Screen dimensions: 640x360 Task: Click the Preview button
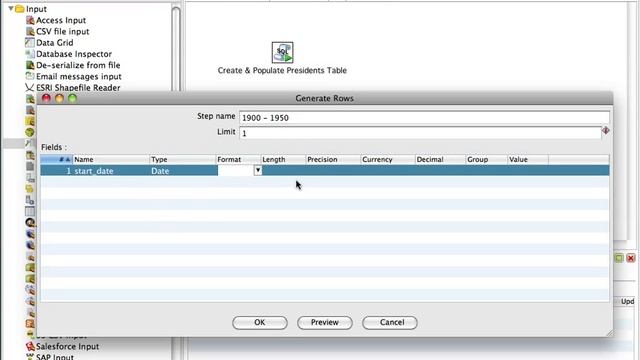point(324,322)
